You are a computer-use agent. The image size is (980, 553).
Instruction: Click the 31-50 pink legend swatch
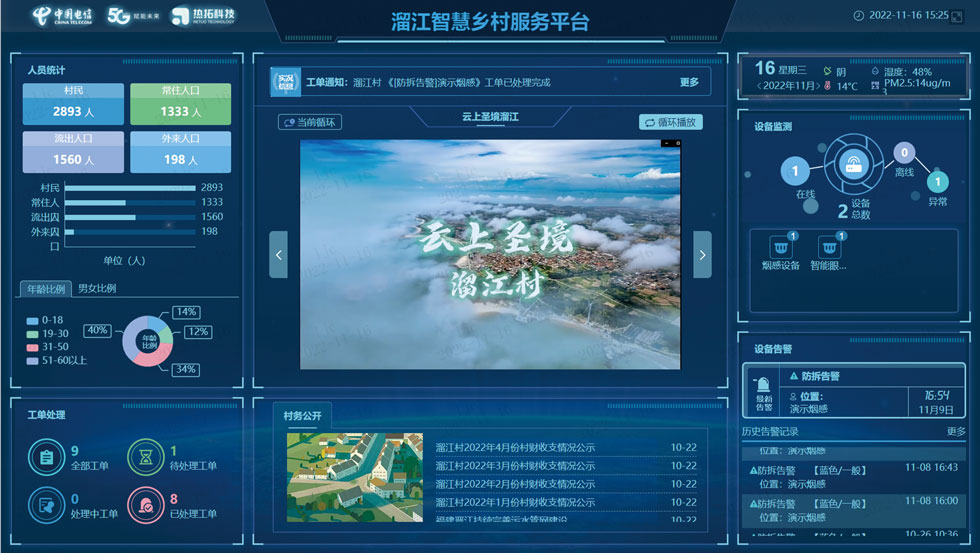tap(32, 347)
